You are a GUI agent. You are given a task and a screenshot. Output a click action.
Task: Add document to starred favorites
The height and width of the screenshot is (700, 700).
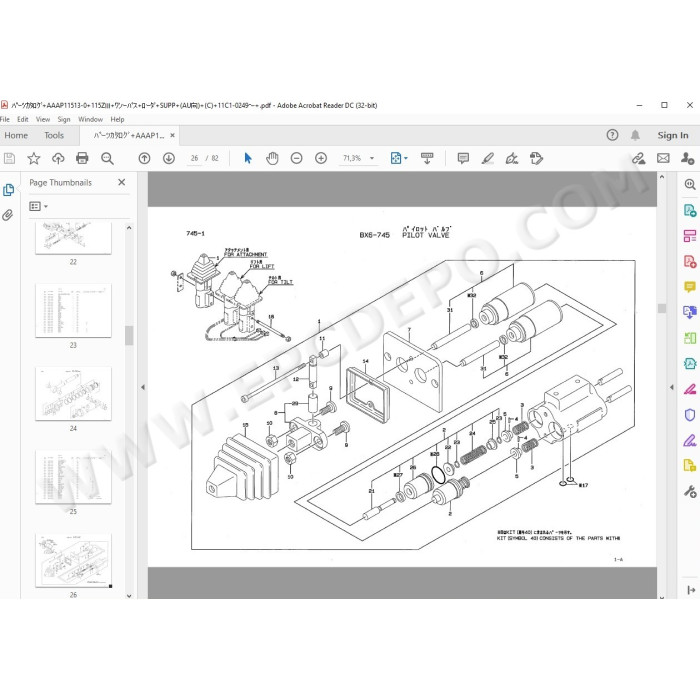coord(33,158)
